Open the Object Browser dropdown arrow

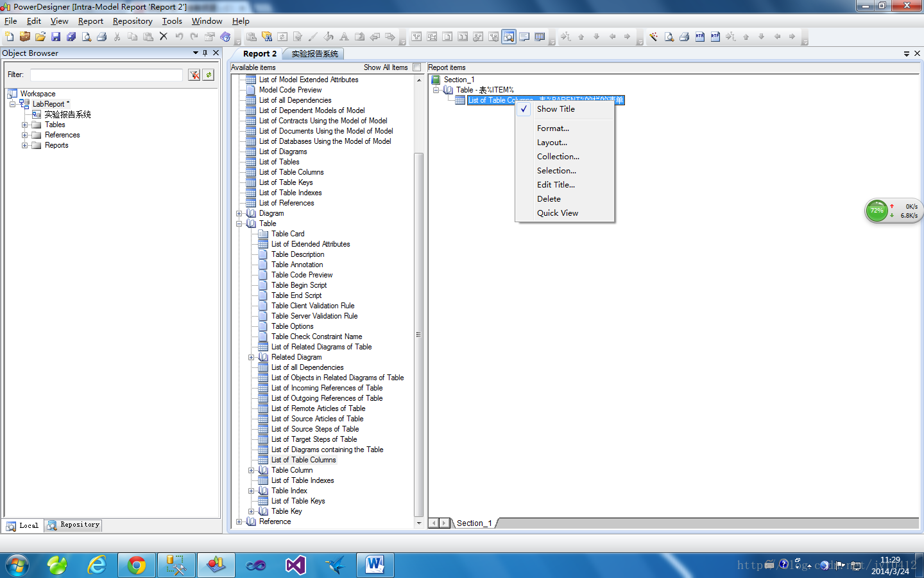tap(196, 53)
